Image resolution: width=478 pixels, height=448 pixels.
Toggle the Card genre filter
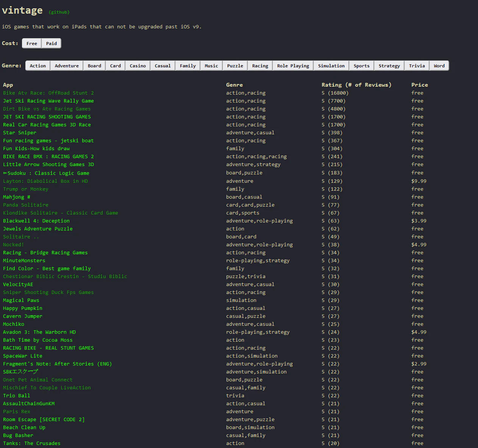pos(116,66)
